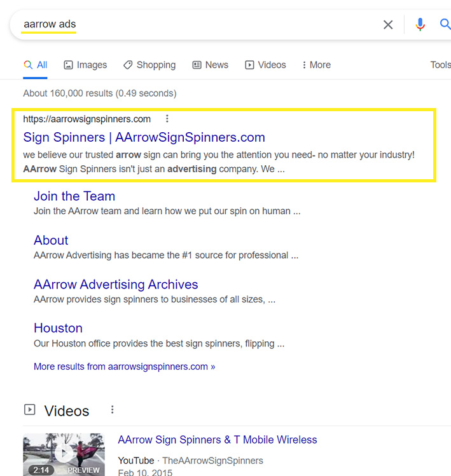Play the 2:14 sign spinner video thumbnail

pyautogui.click(x=64, y=454)
